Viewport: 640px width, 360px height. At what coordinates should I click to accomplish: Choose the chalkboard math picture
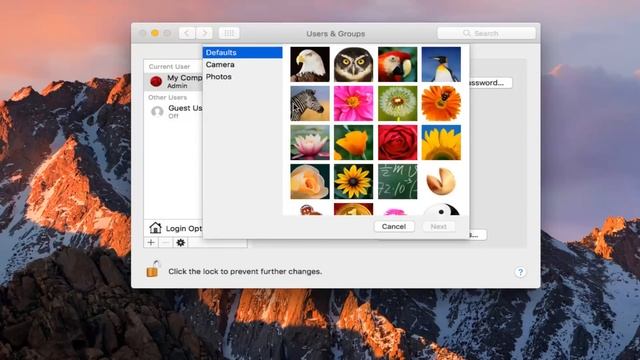[398, 182]
